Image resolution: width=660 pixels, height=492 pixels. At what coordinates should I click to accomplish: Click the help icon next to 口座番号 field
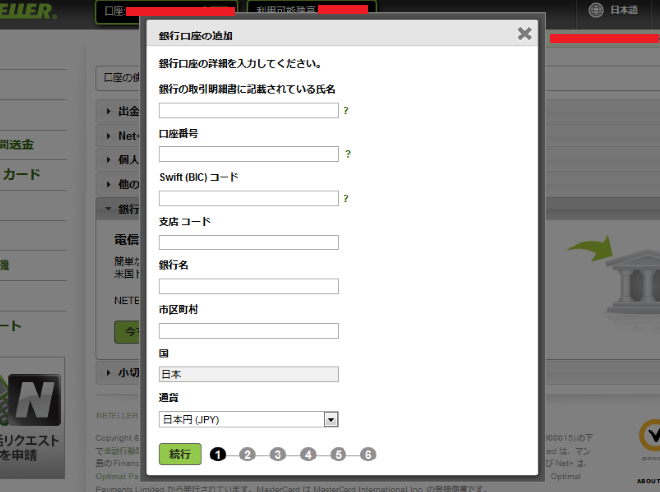click(x=348, y=154)
